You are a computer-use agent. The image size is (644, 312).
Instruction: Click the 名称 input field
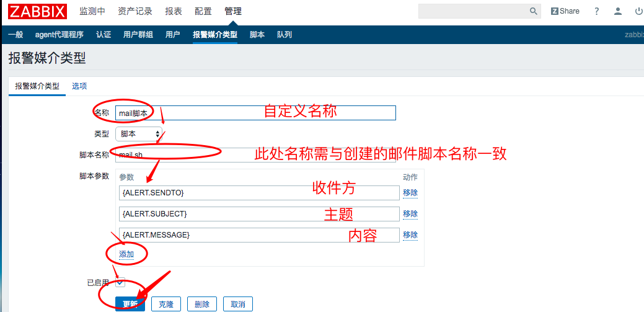[x=255, y=113]
